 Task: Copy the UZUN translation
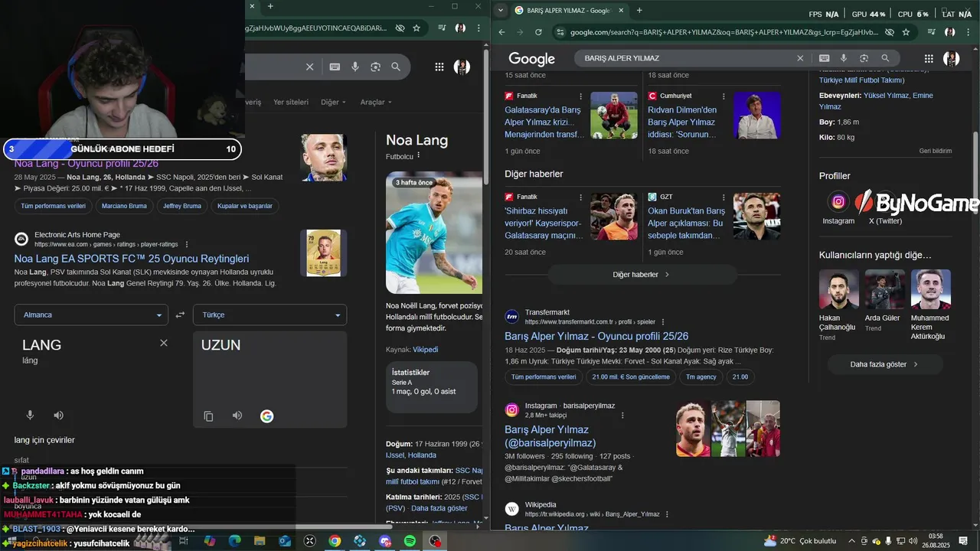pos(208,416)
